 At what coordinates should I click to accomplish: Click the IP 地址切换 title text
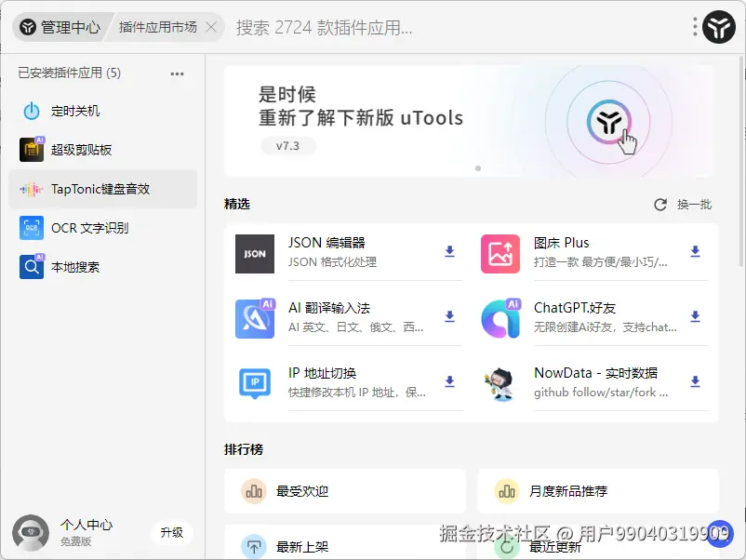point(322,373)
